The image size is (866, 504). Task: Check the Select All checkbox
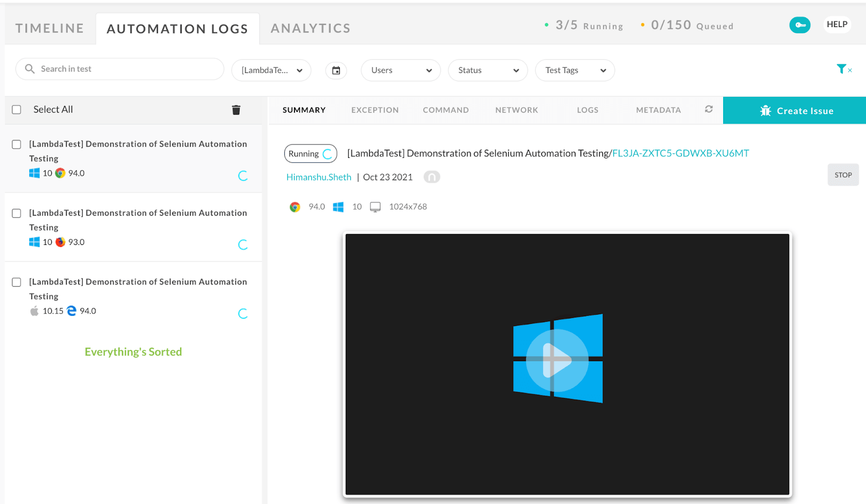(16, 109)
